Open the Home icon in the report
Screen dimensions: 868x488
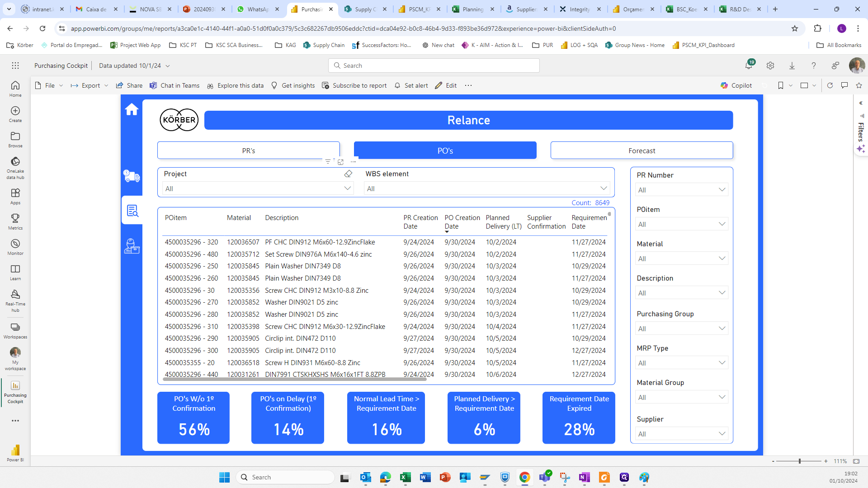pyautogui.click(x=132, y=109)
